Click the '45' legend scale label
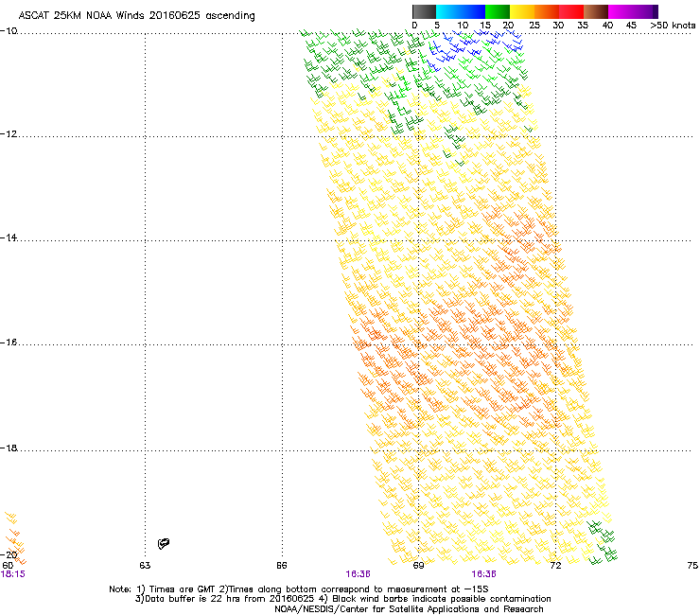 631,26
